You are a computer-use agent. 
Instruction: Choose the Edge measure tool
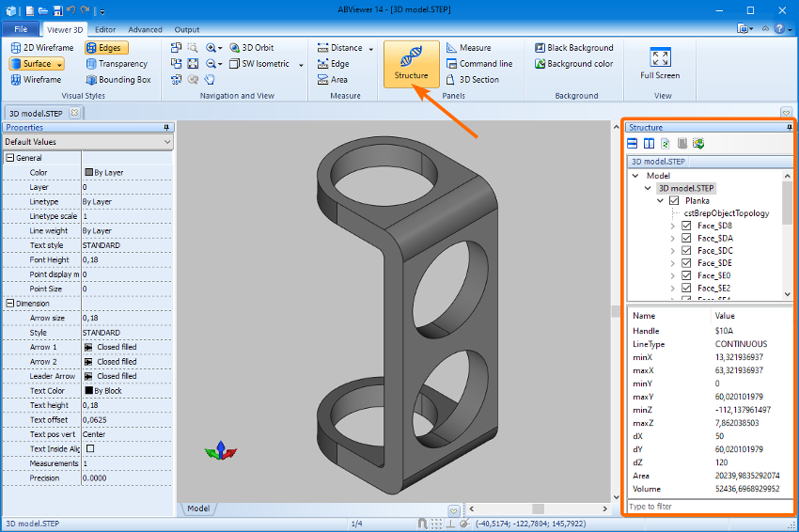pos(334,64)
